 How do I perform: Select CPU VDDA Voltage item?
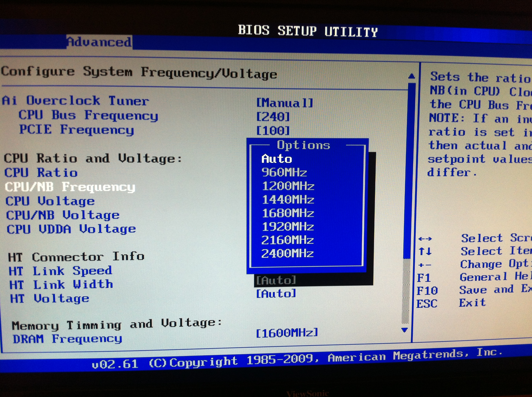[71, 229]
